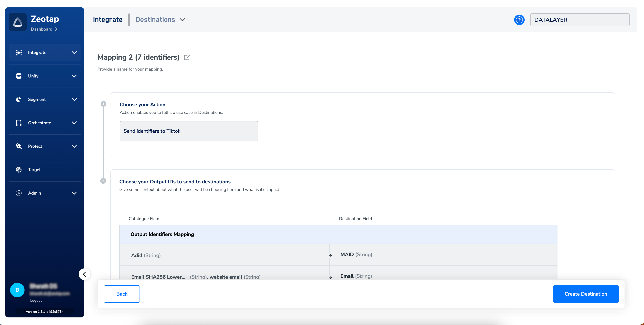
Task: Expand the Integrate menu chevron
Action: (74, 52)
